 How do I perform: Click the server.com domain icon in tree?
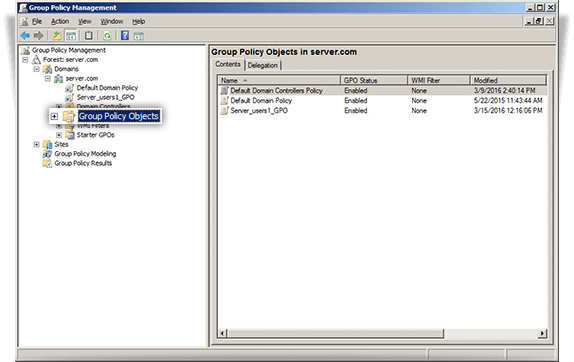59,79
